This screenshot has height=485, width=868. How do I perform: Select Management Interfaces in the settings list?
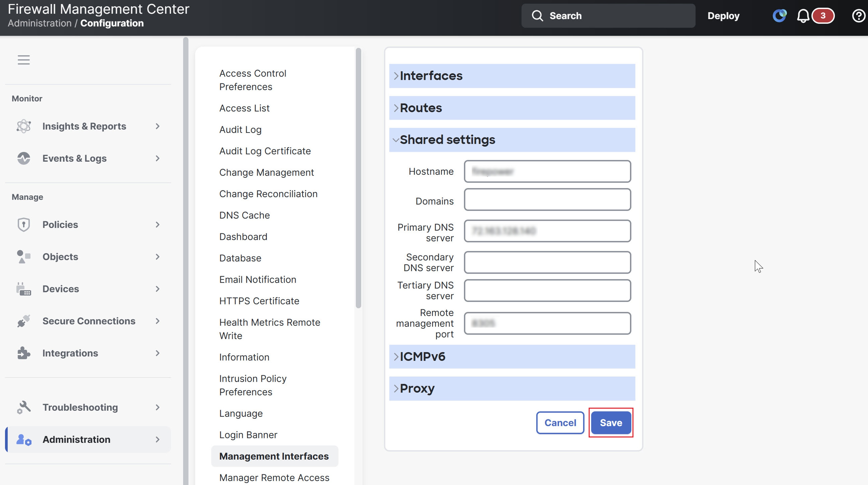point(274,456)
